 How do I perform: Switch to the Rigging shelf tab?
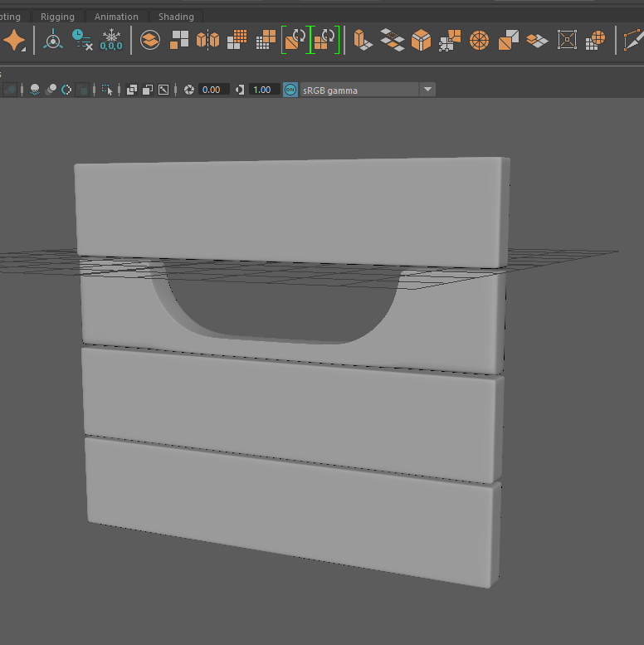57,17
